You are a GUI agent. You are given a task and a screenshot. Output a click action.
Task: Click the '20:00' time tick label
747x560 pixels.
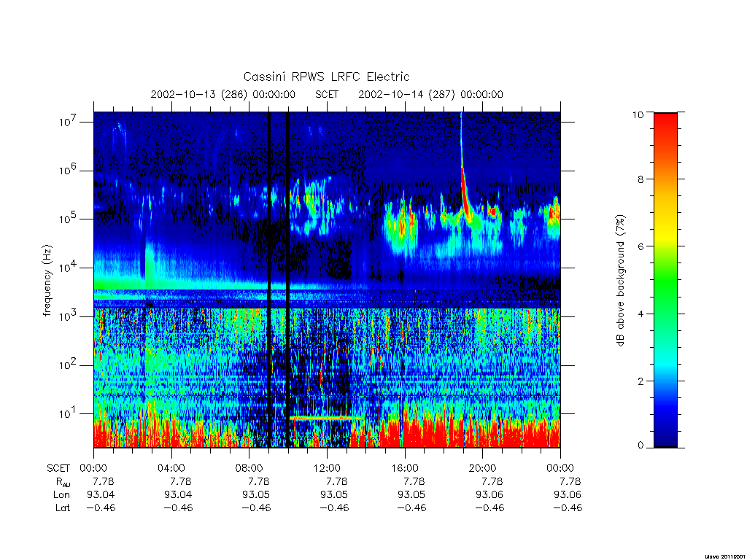pos(483,468)
